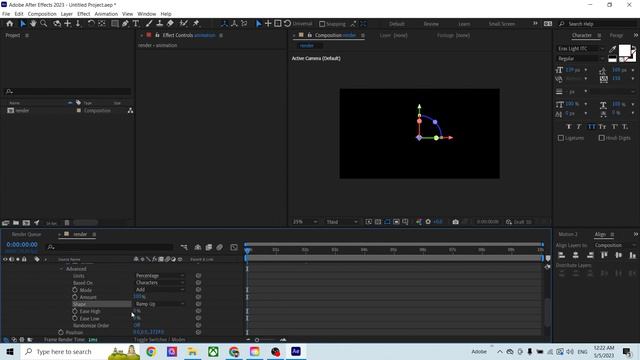640x360 pixels.
Task: Click the All Caps TT button
Action: point(591,127)
